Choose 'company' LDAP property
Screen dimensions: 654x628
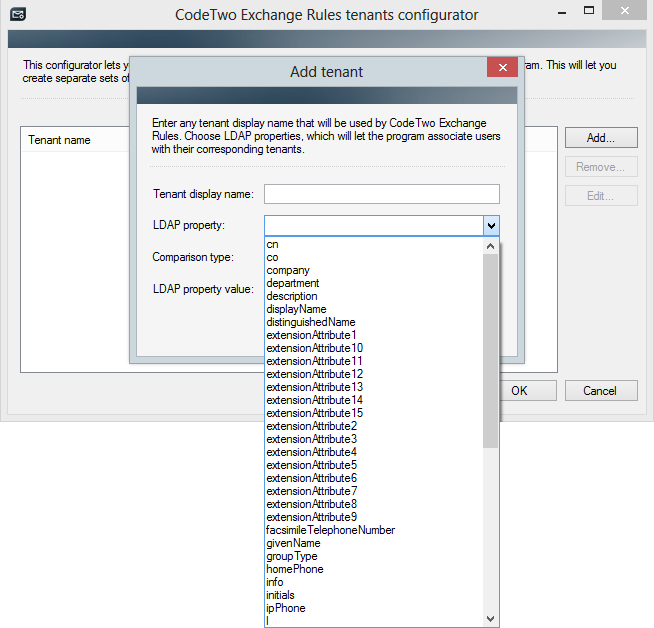[374, 270]
